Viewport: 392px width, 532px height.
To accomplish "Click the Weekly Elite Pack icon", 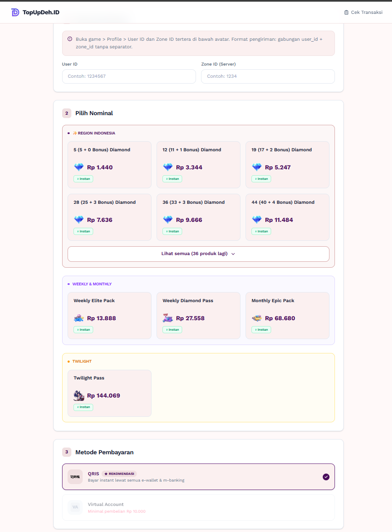I will [x=79, y=318].
